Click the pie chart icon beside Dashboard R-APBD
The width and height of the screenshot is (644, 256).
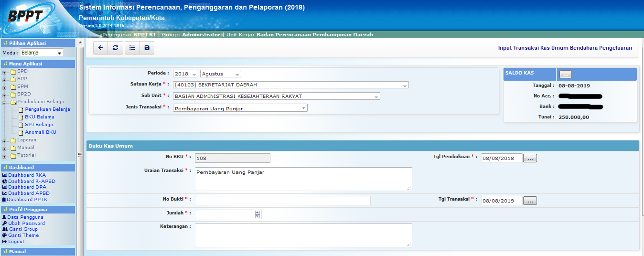pos(4,181)
